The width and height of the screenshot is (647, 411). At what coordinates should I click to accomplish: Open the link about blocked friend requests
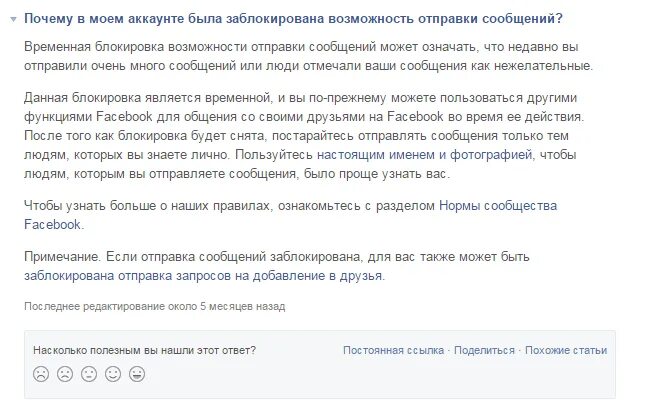204,276
